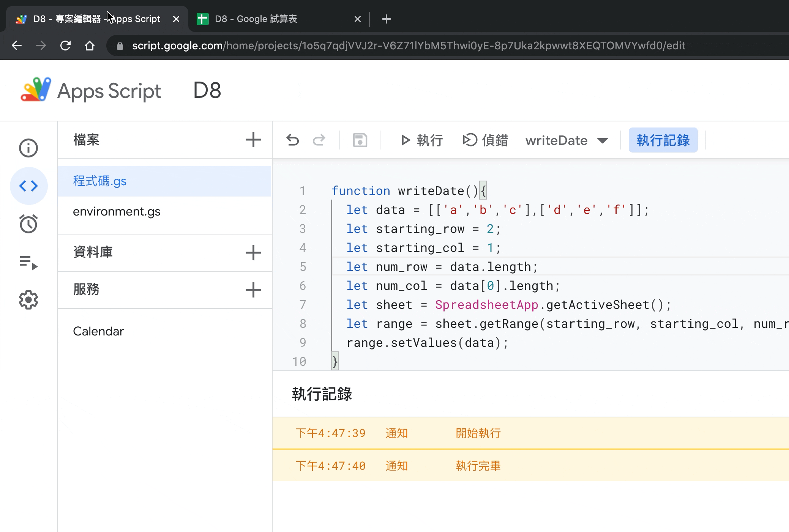Close the Google 試算表 browser tab
Screen dimensions: 789x532
(x=358, y=19)
